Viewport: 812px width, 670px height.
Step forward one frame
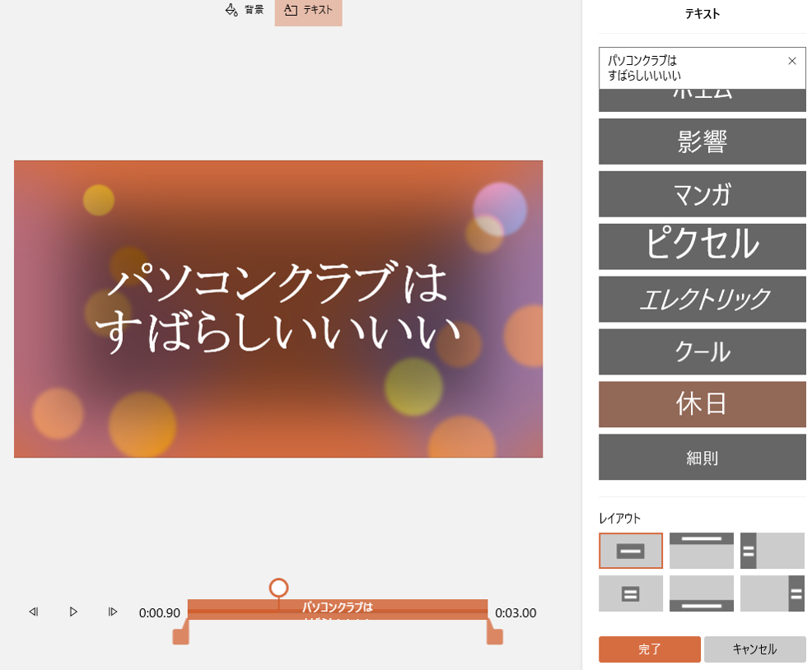tap(113, 612)
